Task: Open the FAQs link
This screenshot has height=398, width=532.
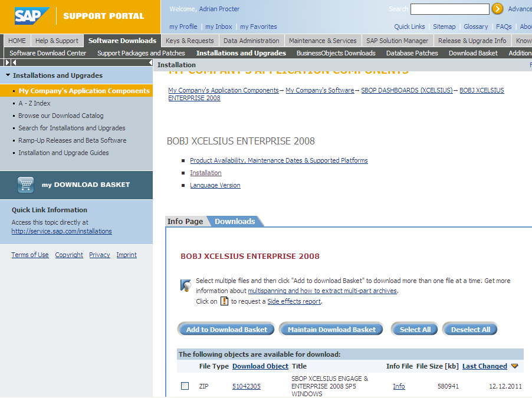Action: pos(504,27)
